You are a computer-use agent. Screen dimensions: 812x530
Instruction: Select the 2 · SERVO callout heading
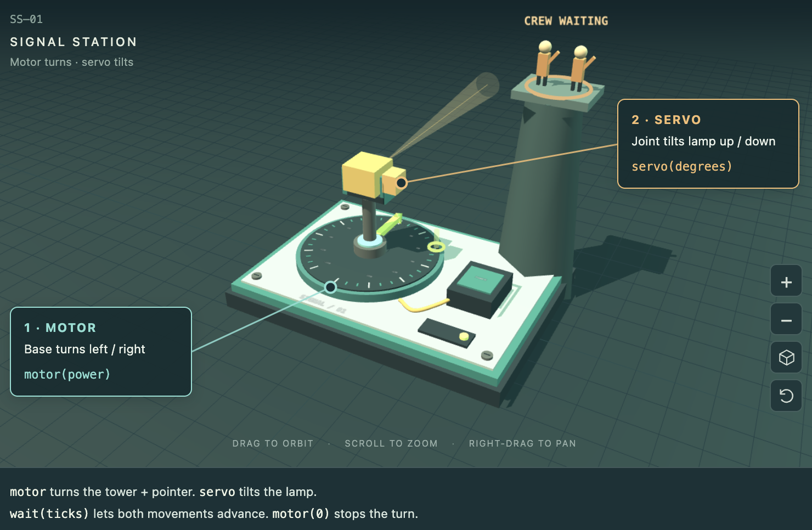[x=666, y=120]
